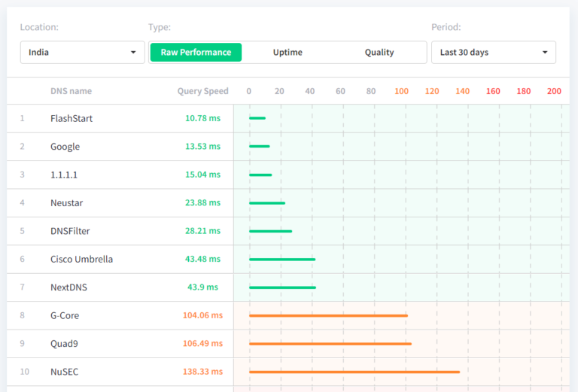This screenshot has height=392, width=578.
Task: Switch to the Uptime tab
Action: pyautogui.click(x=287, y=53)
